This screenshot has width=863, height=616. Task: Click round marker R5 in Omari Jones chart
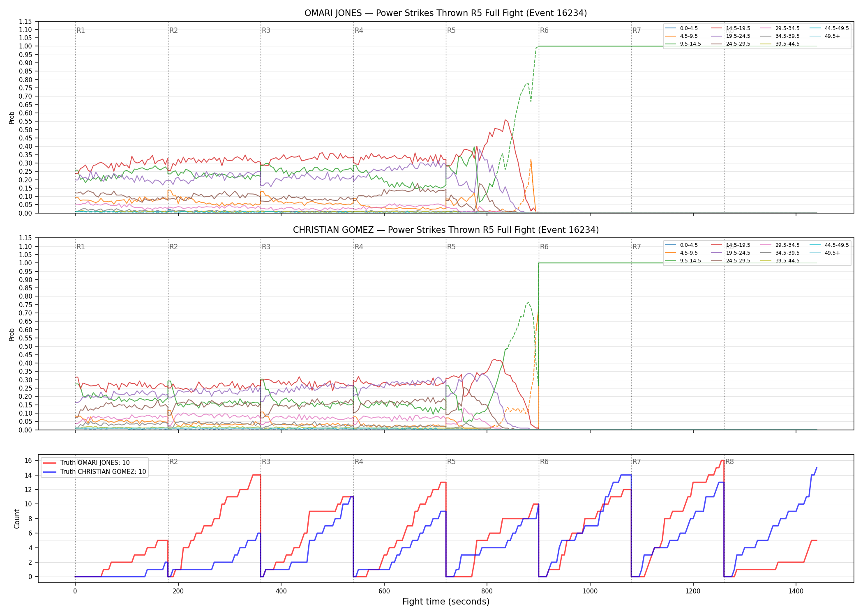point(451,30)
